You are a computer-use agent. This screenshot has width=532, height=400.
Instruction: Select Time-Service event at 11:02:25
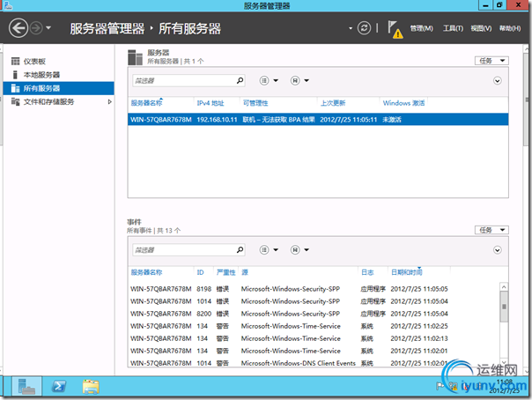coord(314,326)
